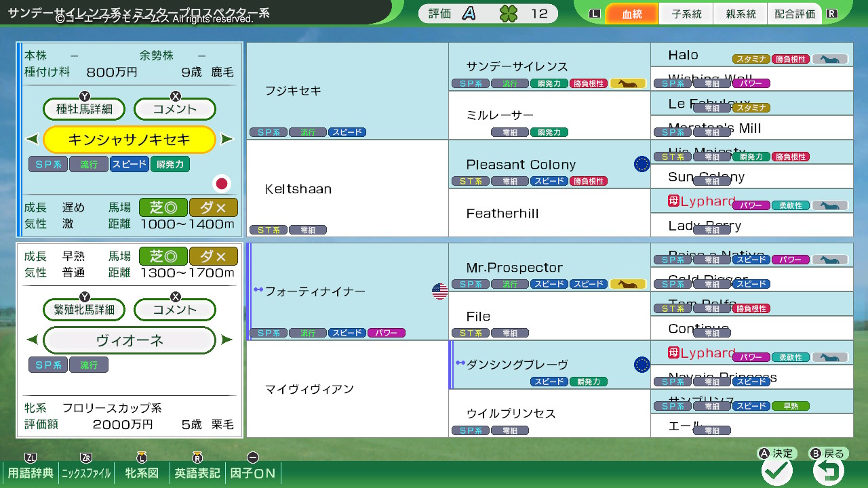Open ニックスファイル
Viewport: 868px width, 488px height.
click(85, 473)
